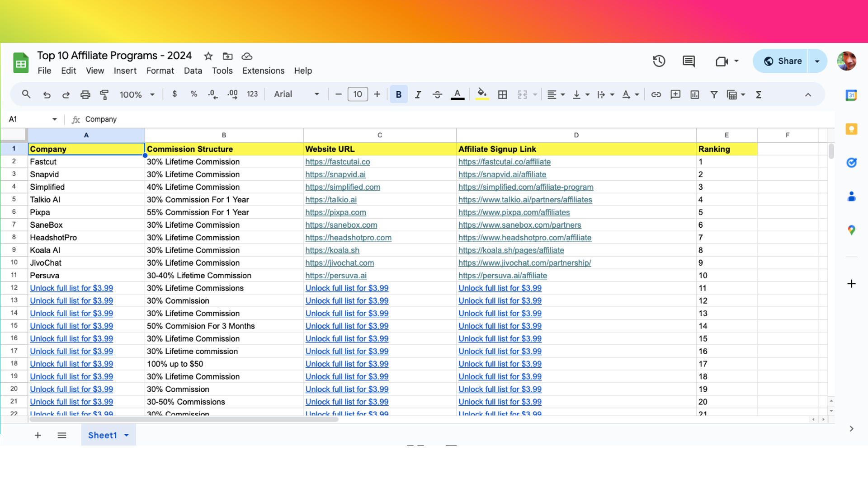Open the fill color paint bucket
This screenshot has height=488, width=868.
click(482, 94)
